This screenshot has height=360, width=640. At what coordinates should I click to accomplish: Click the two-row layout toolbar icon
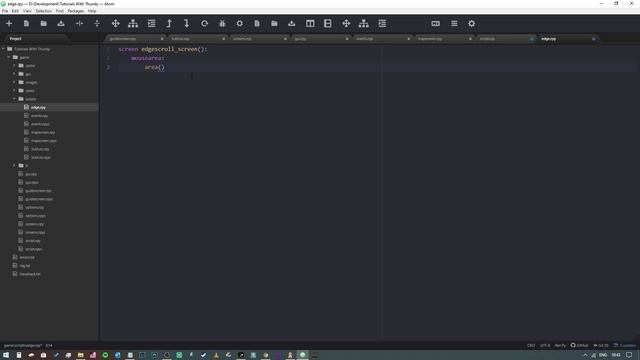[328, 24]
